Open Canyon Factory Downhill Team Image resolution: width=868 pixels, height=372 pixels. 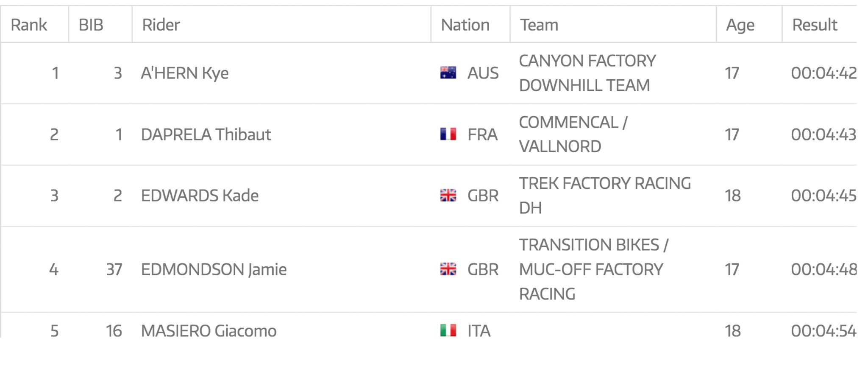(x=587, y=73)
